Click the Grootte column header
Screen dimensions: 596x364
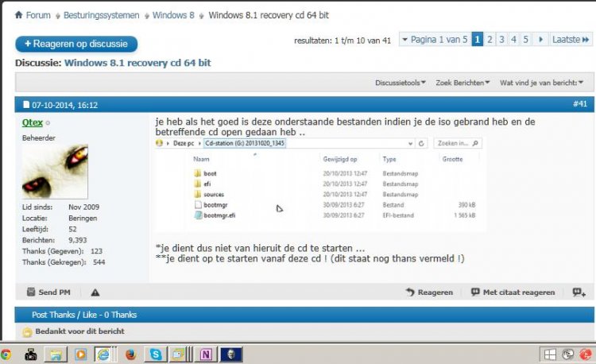452,159
